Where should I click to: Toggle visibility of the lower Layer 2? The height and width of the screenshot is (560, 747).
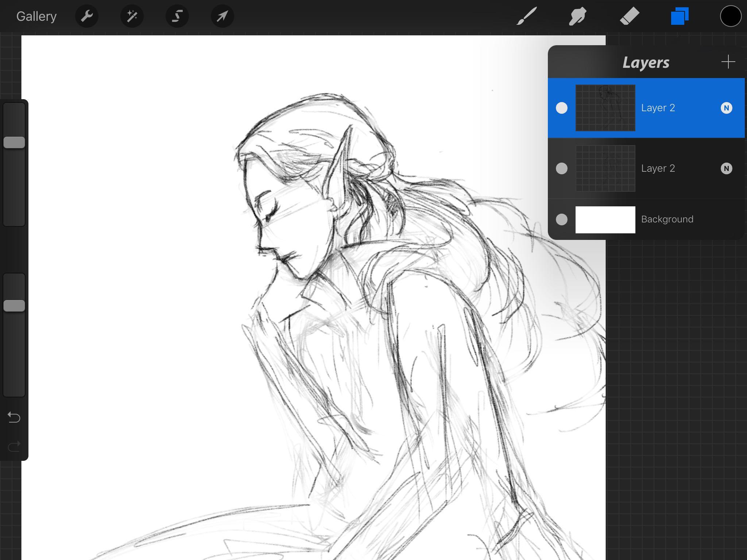click(562, 168)
